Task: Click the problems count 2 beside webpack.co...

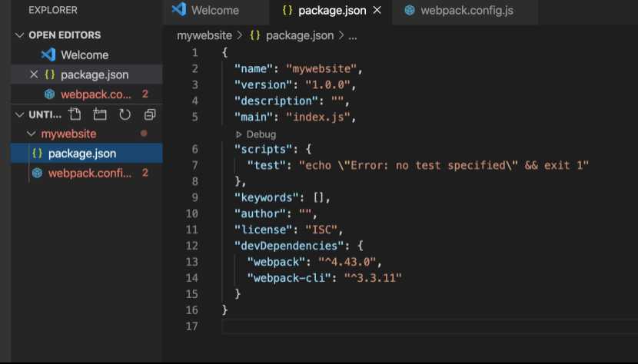Action: (x=145, y=94)
